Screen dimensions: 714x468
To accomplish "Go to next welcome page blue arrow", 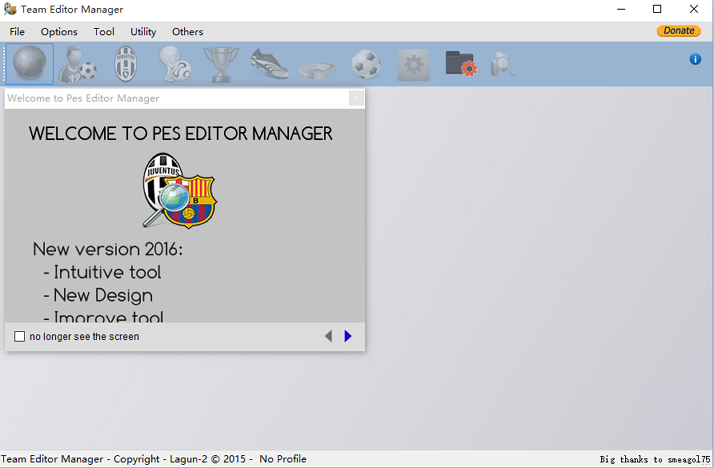I will click(x=348, y=336).
